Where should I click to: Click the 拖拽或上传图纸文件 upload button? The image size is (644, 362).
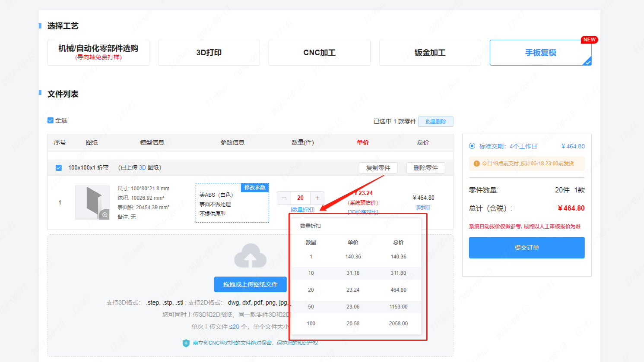pos(250,284)
